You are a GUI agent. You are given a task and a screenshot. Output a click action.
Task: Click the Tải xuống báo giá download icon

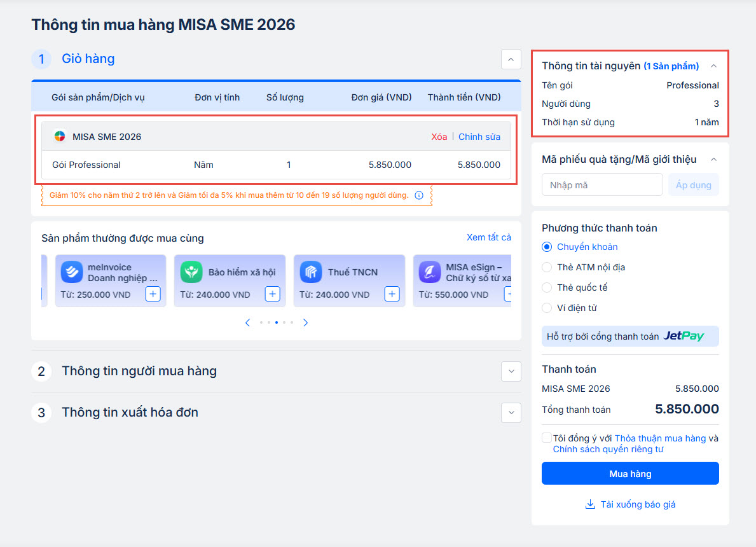point(590,504)
